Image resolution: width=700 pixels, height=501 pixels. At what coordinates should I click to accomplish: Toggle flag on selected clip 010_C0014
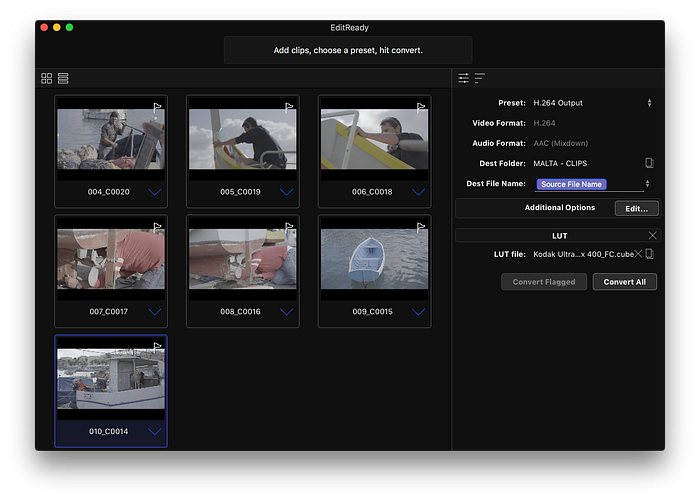coord(157,347)
